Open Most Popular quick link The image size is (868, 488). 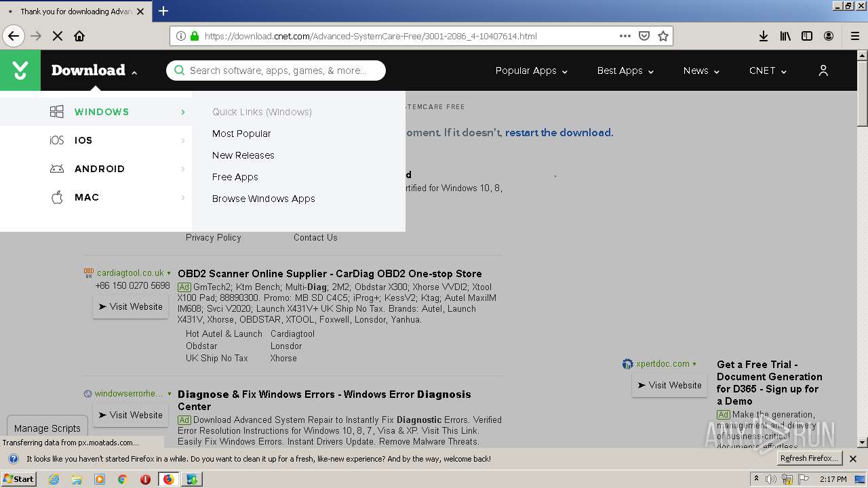(241, 134)
